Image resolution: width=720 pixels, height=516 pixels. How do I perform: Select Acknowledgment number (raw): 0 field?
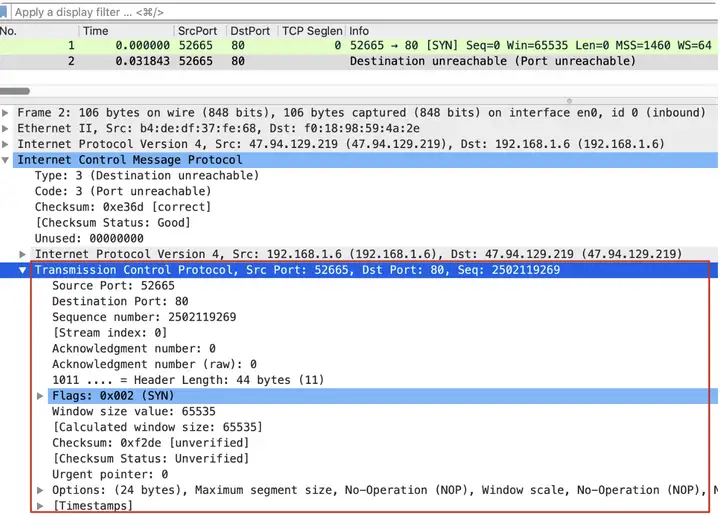click(x=154, y=364)
